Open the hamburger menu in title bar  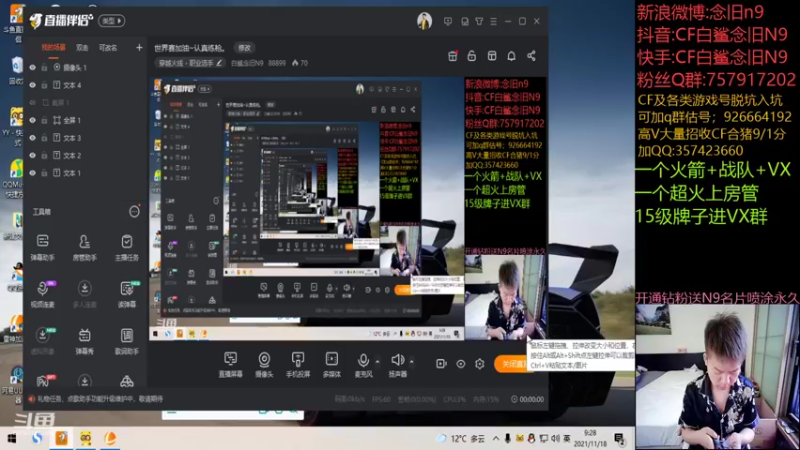point(493,21)
